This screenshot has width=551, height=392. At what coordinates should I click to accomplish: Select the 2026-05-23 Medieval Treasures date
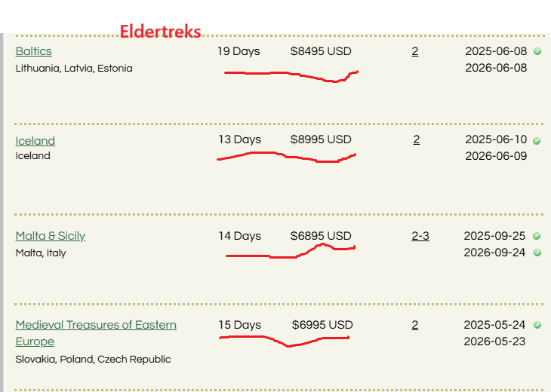pos(494,341)
